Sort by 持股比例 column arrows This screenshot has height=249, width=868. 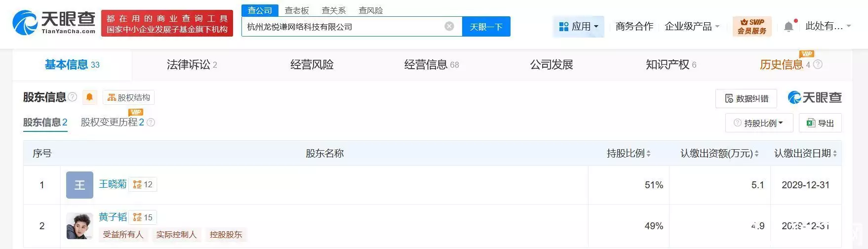point(648,154)
